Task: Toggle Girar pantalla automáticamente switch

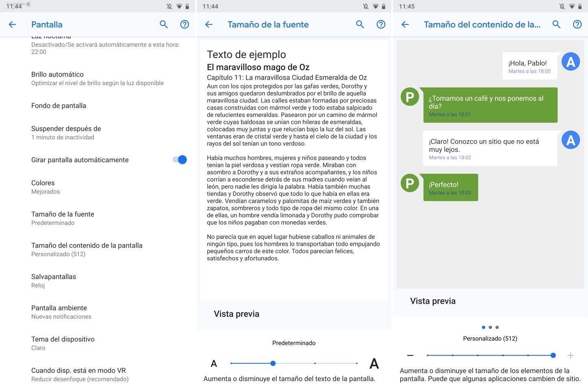Action: (x=180, y=160)
